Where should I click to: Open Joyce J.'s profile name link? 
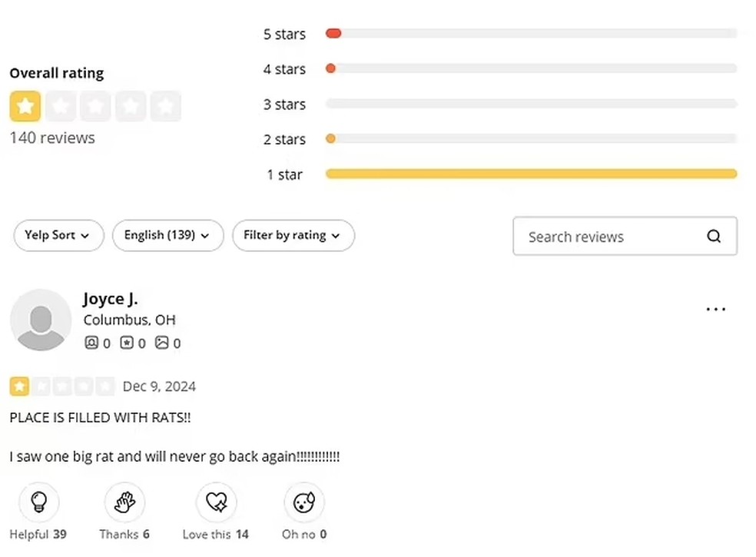pyautogui.click(x=111, y=299)
